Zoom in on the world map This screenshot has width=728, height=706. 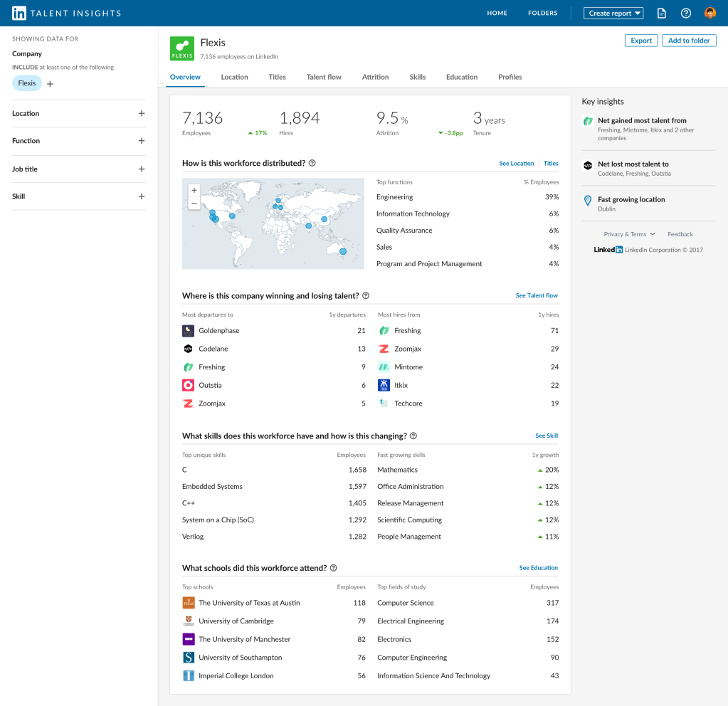click(193, 191)
